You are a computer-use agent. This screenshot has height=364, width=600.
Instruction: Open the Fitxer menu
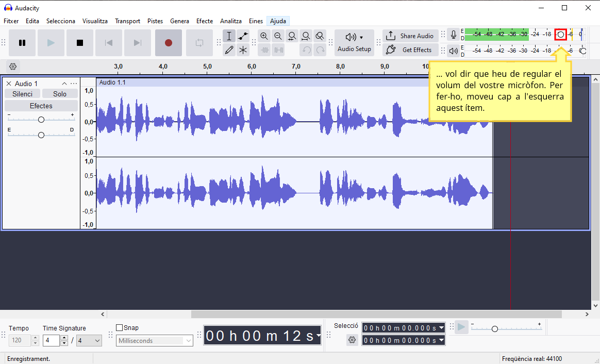tap(11, 21)
